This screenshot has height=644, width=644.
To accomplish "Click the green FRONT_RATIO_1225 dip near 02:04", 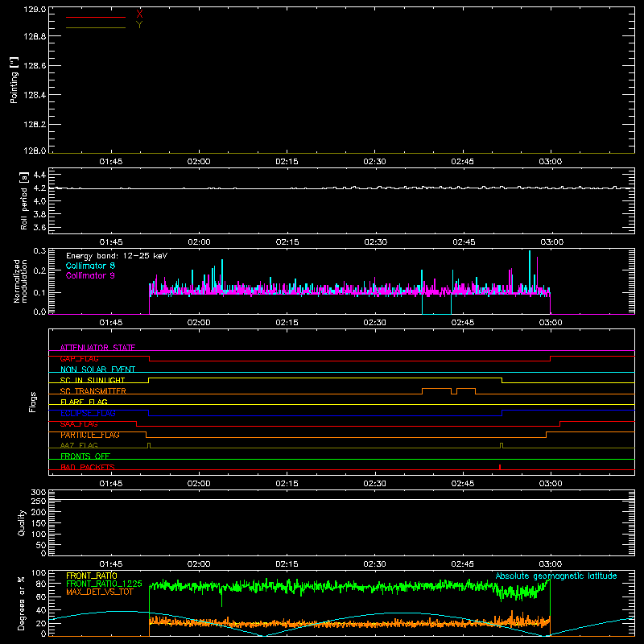I will coord(222,597).
